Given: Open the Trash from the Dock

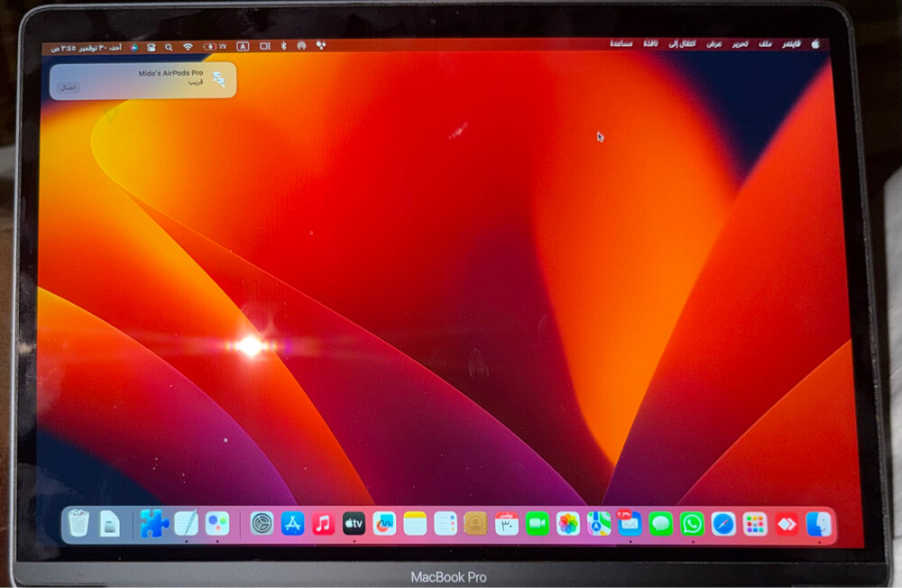Looking at the screenshot, I should click(x=78, y=524).
